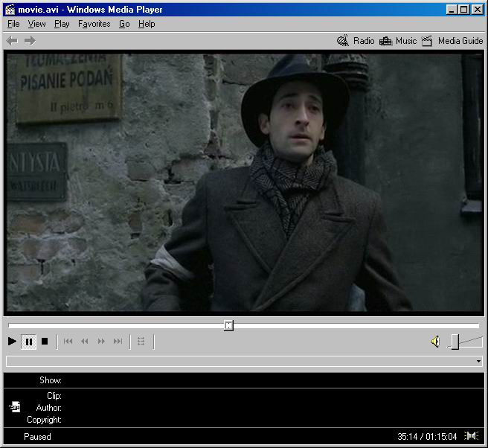Image resolution: width=488 pixels, height=448 pixels.
Task: Click the paused video frame
Action: (x=244, y=183)
